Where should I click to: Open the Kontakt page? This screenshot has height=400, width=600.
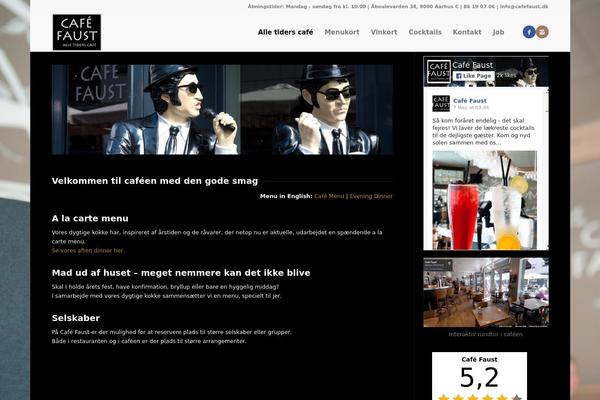(x=467, y=32)
